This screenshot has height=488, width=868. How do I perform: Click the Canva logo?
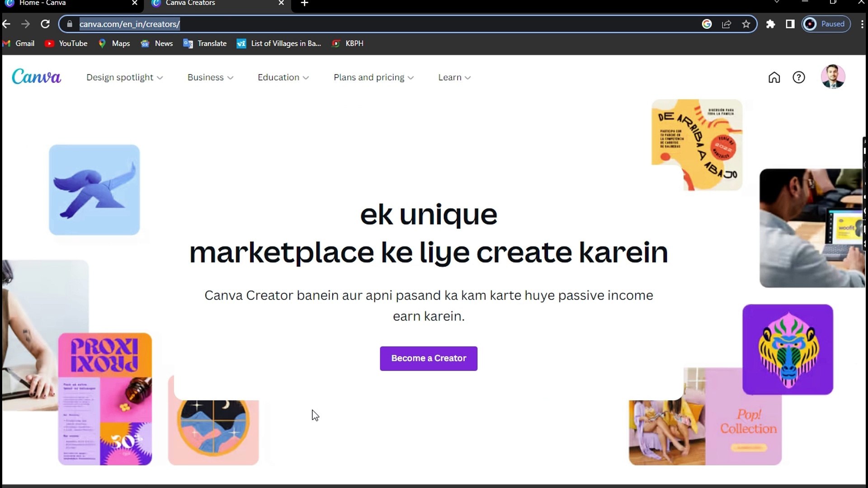(36, 76)
